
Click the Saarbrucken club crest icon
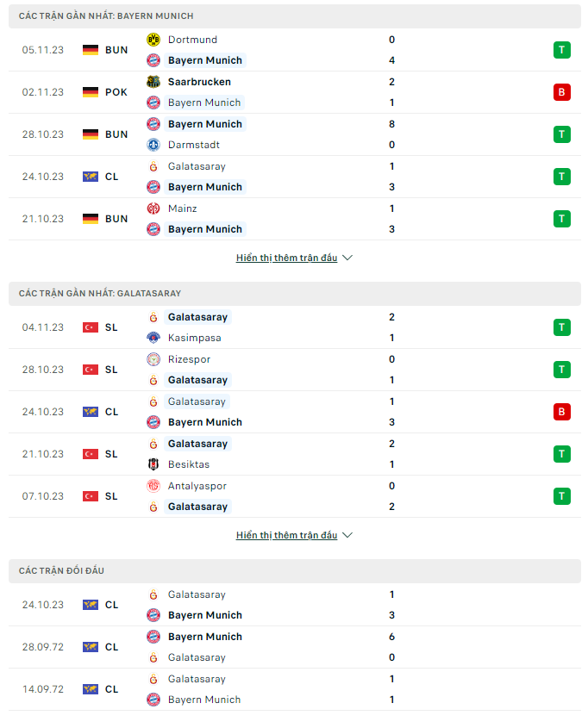pos(153,82)
